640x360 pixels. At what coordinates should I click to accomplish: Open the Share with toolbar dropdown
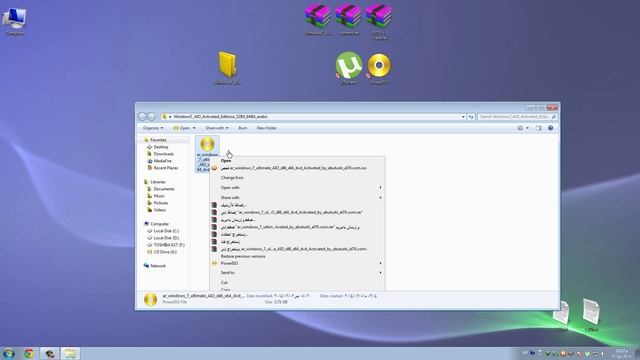(217, 128)
